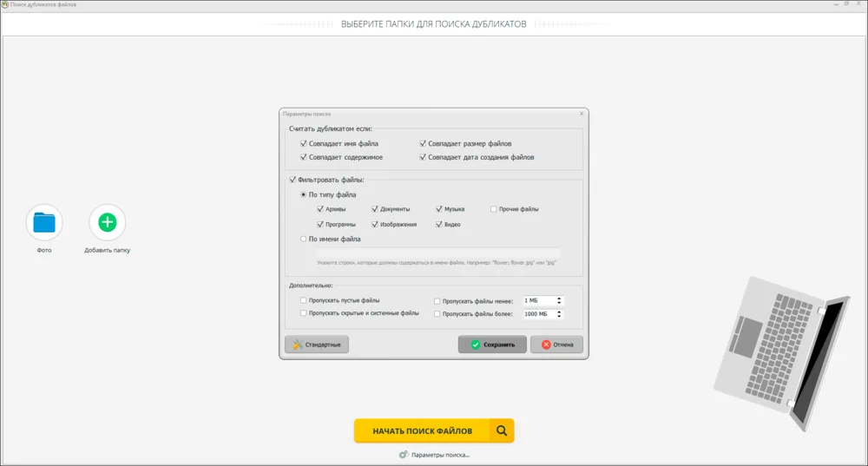Increase the Пропускать файлы менее value

559,299
